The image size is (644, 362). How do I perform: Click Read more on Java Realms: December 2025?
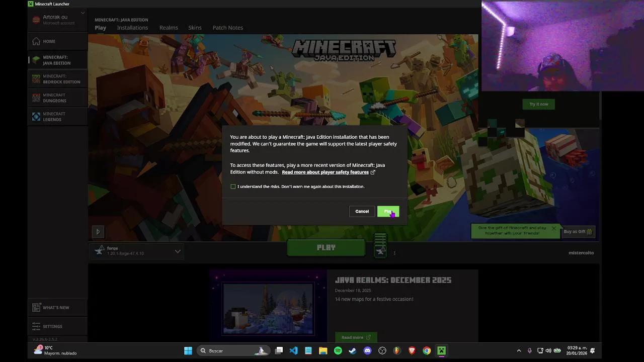(355, 337)
